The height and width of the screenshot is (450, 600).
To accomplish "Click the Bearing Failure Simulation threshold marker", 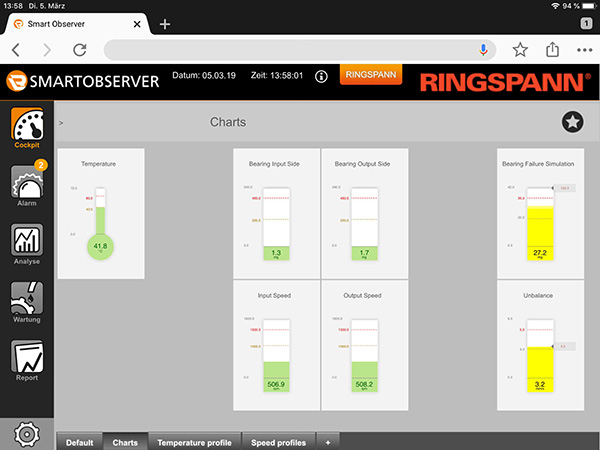I will pos(564,188).
